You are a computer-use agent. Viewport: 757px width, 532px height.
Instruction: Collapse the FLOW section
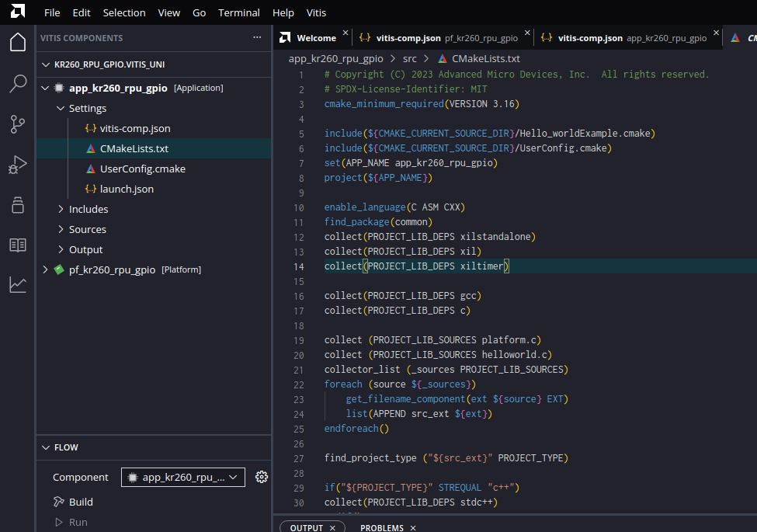[x=46, y=447]
